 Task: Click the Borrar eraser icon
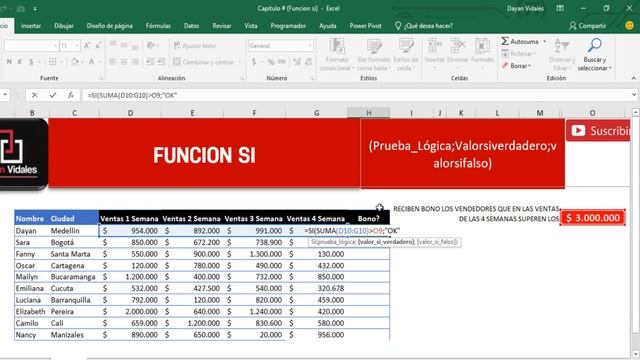[505, 66]
